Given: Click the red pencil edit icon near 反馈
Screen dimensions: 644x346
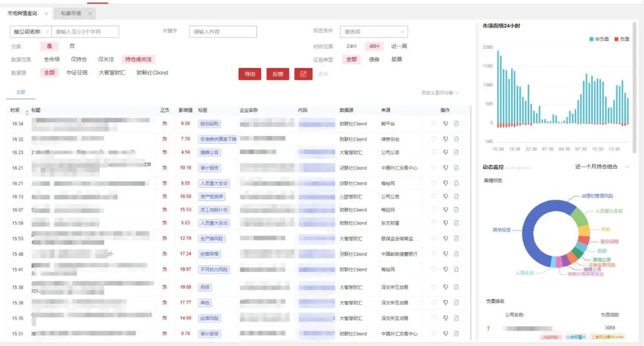Looking at the screenshot, I should coord(303,75).
